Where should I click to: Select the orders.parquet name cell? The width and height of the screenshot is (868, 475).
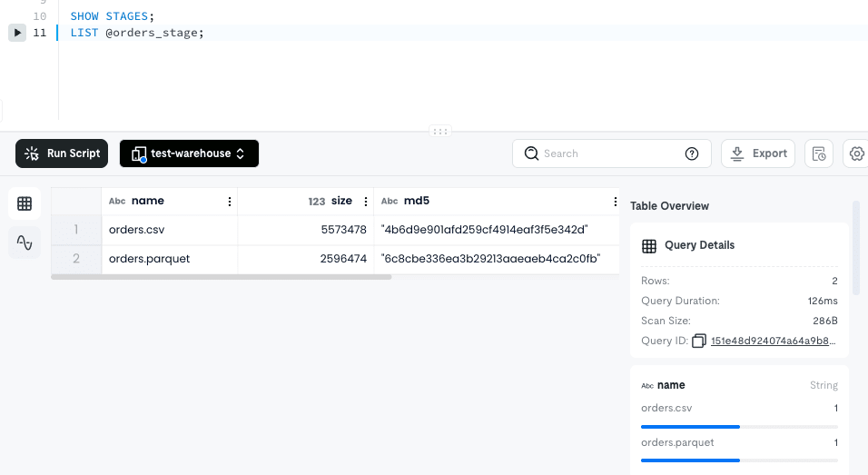click(x=170, y=259)
